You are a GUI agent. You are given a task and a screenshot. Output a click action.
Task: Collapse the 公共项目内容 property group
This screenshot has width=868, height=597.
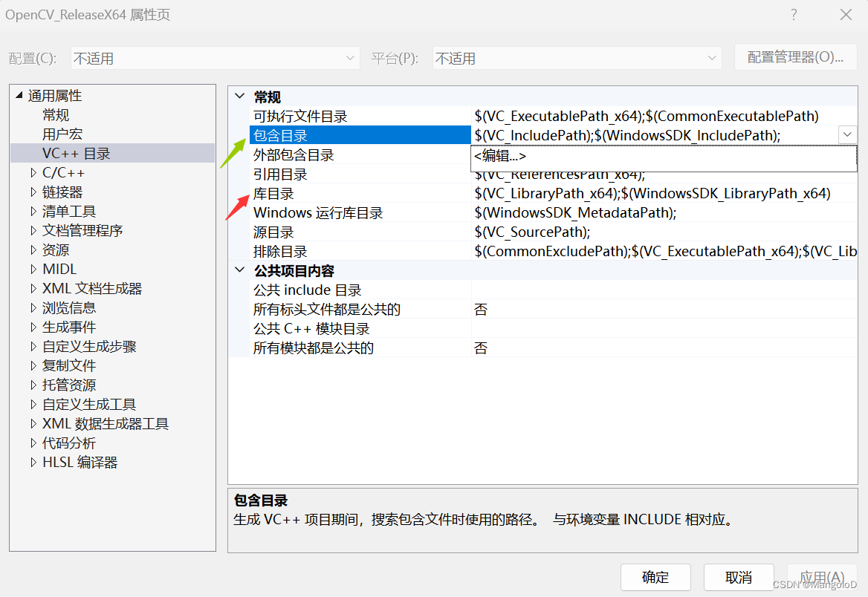(x=240, y=270)
